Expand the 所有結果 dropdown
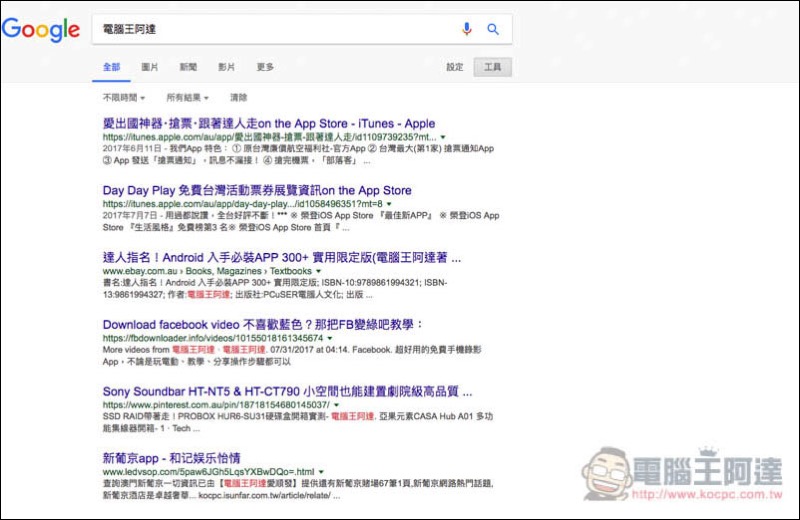Screen dimensions: 800x520 [187, 98]
